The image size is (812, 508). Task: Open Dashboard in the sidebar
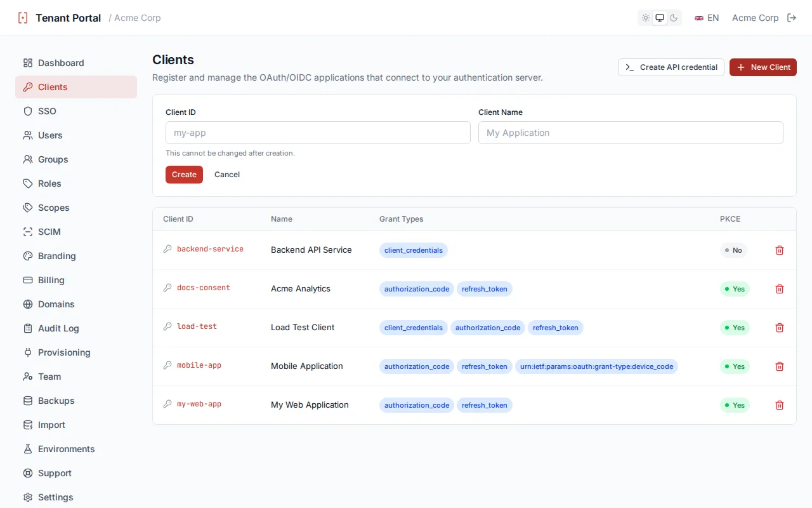(x=76, y=63)
